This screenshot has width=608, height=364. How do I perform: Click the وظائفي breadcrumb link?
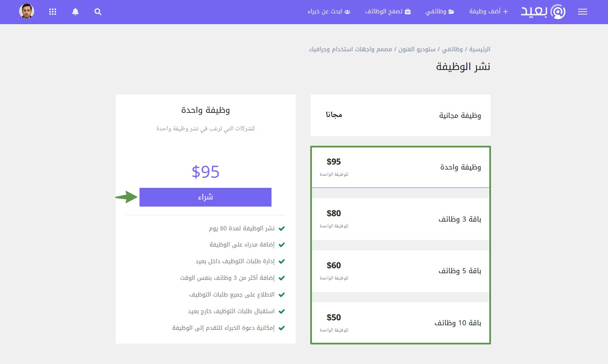tap(452, 49)
